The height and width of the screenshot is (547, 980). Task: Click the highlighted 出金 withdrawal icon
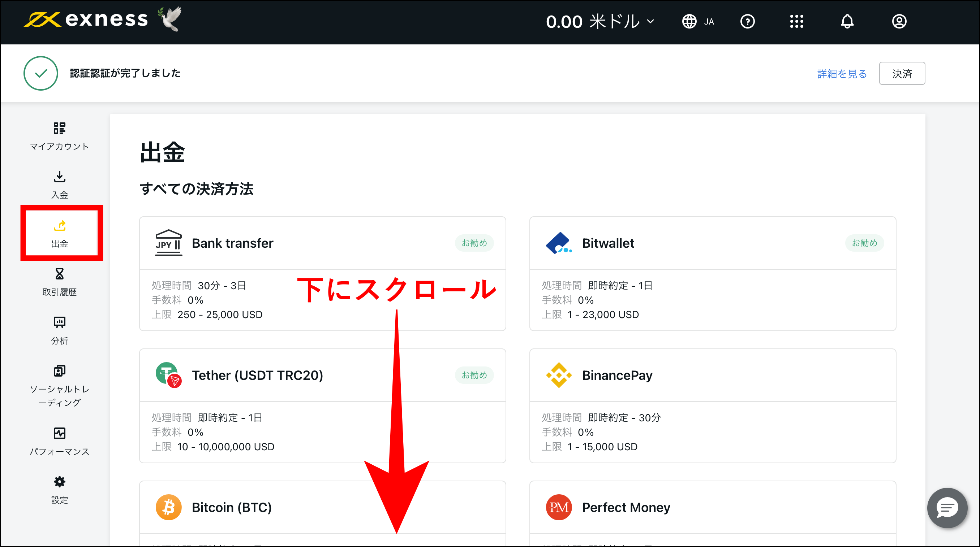tap(60, 226)
